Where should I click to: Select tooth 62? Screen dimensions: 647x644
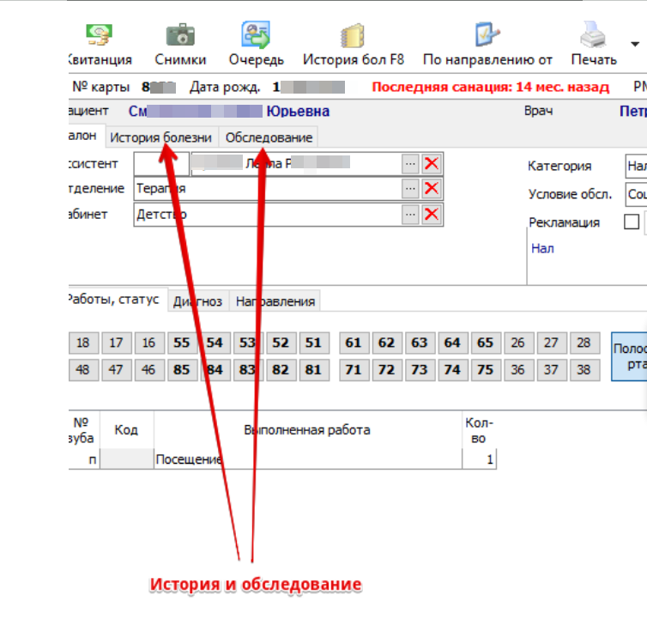387,343
